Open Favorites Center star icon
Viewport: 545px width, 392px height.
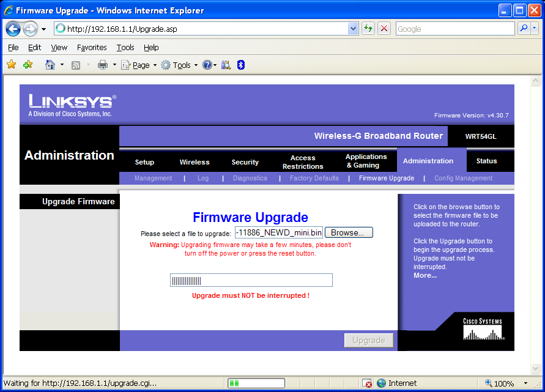pyautogui.click(x=12, y=64)
